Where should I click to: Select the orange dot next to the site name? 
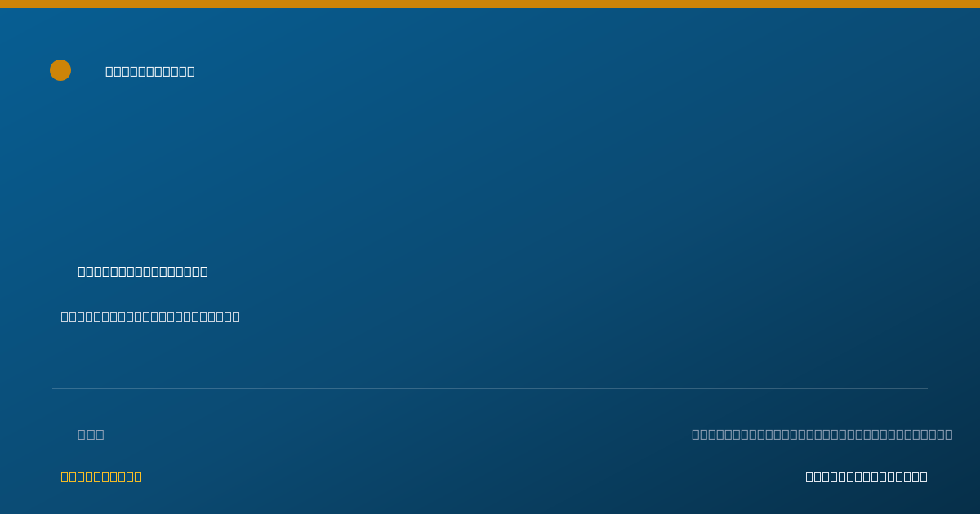60,70
